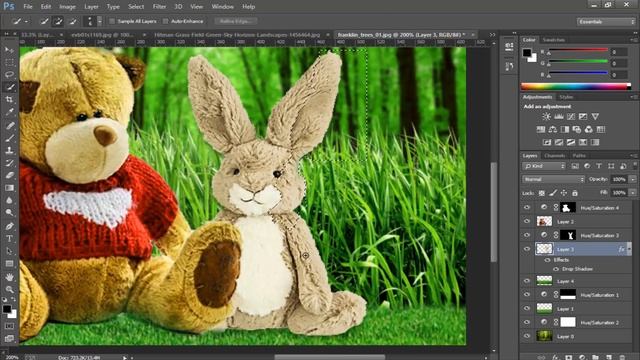The width and height of the screenshot is (640, 360).
Task: Select the Zoom tool in toolbox
Action: point(9,289)
